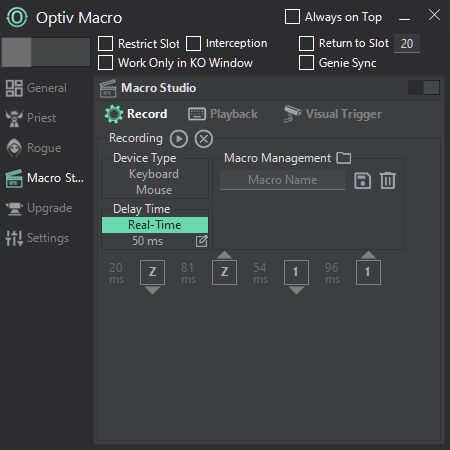Click the 54 ms delay value
Viewport: 450px width, 450px height.
pyautogui.click(x=260, y=273)
